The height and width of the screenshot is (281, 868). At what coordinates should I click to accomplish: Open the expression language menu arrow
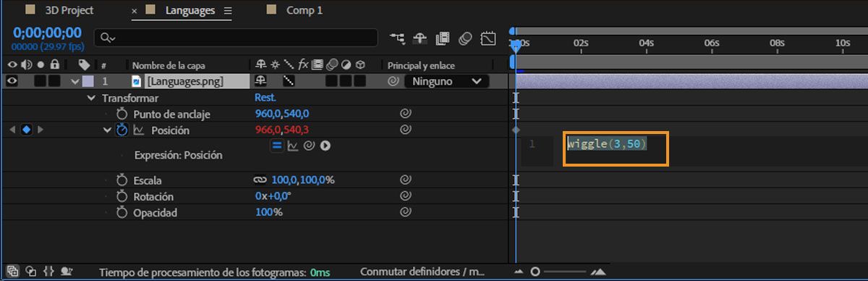point(325,146)
